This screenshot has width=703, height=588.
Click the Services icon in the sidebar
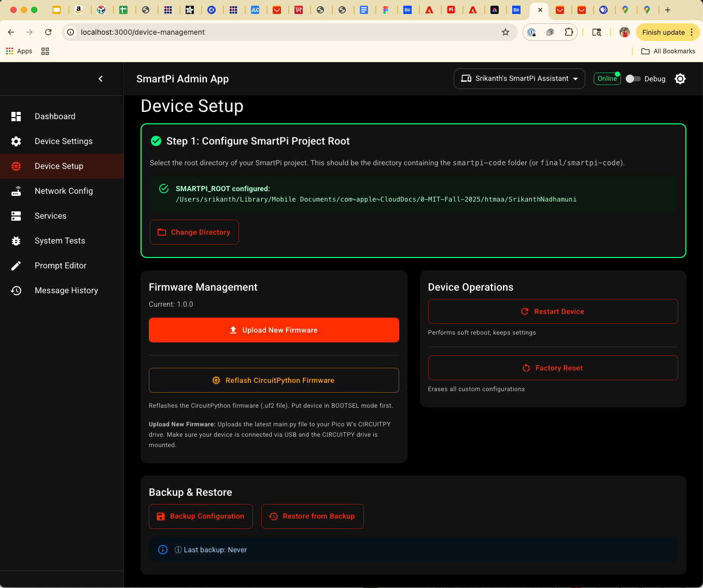coord(16,216)
